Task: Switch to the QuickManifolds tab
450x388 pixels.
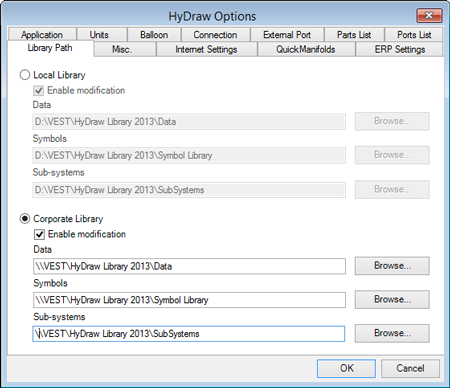Action: (306, 49)
